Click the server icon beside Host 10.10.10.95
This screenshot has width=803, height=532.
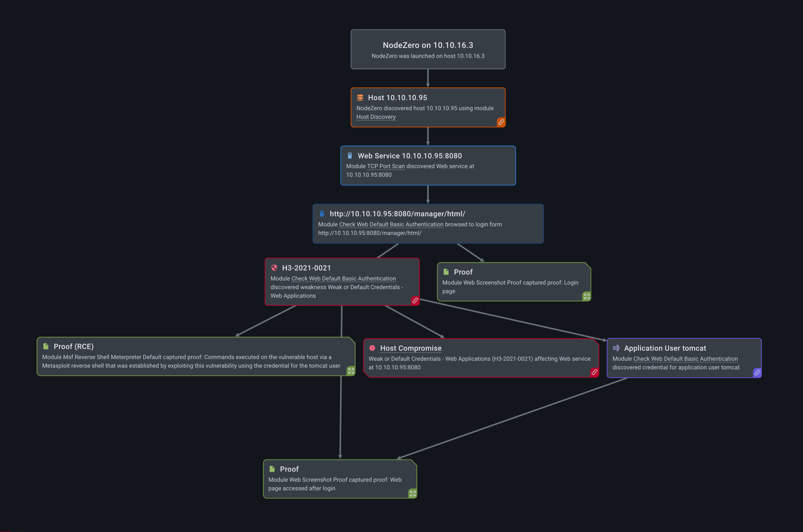tap(360, 98)
